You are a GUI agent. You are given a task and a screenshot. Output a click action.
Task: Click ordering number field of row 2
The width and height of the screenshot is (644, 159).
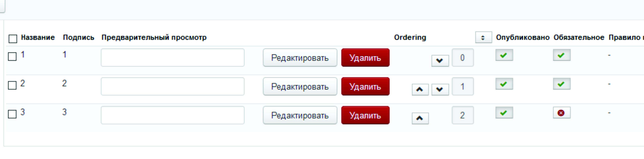pos(463,87)
